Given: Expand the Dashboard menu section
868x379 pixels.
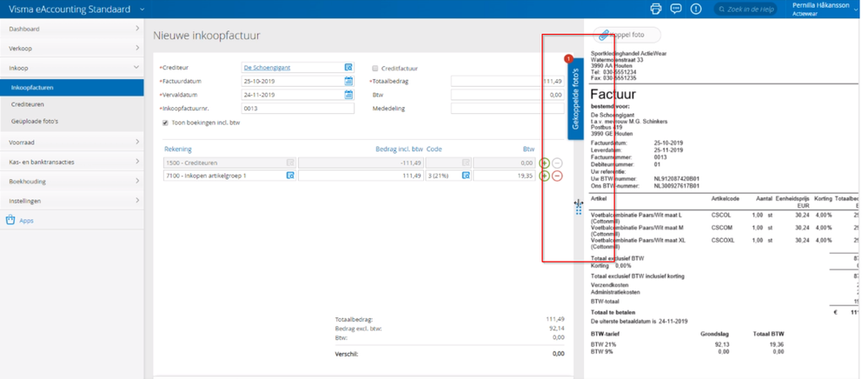Looking at the screenshot, I should pyautogui.click(x=72, y=29).
